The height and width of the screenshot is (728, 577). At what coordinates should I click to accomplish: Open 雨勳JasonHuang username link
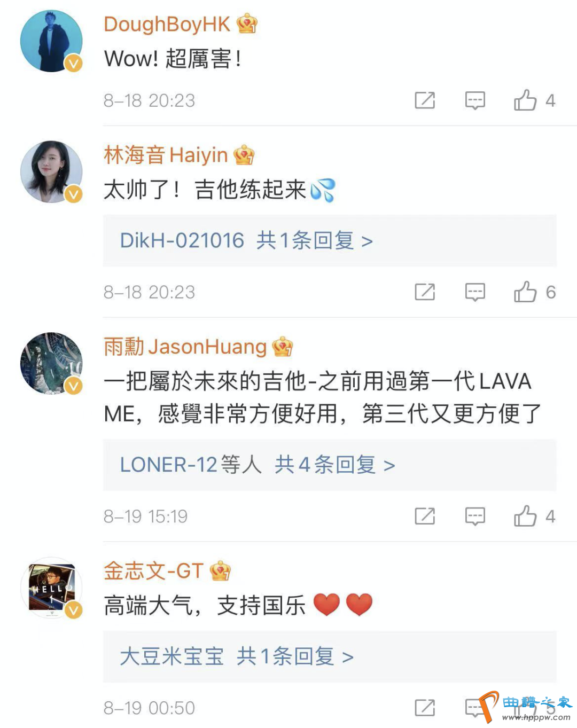(x=185, y=347)
